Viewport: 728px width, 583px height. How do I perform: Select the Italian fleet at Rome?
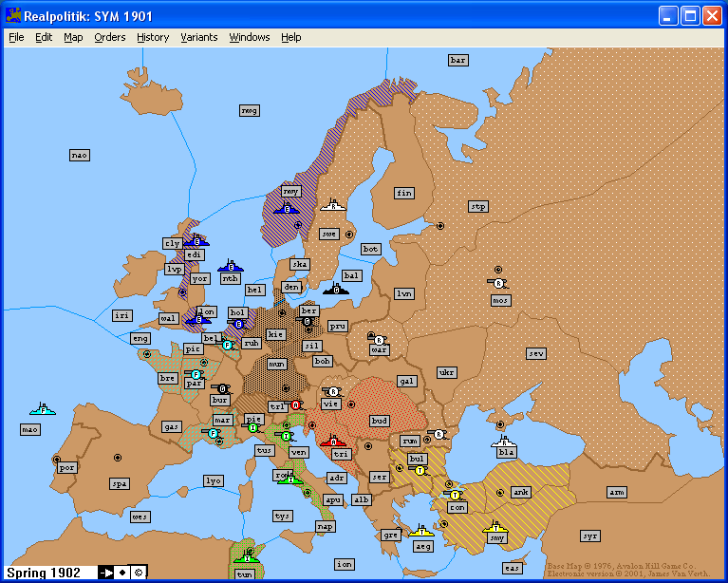click(290, 480)
